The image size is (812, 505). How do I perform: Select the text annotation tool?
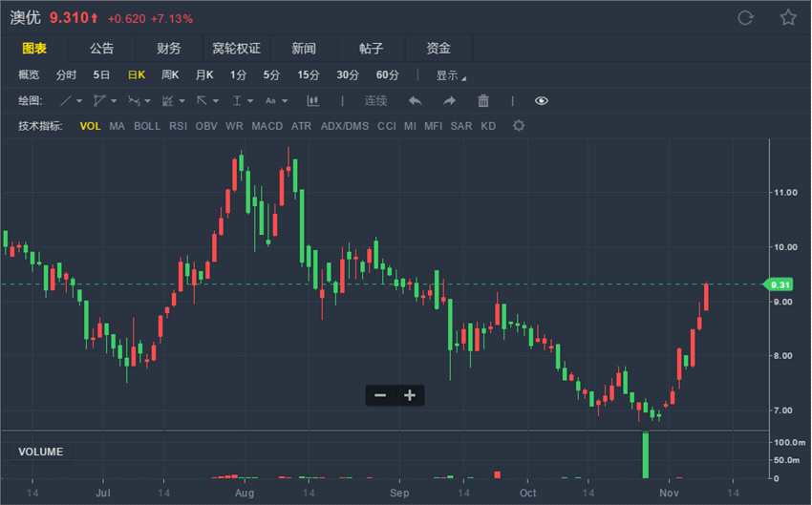point(270,101)
